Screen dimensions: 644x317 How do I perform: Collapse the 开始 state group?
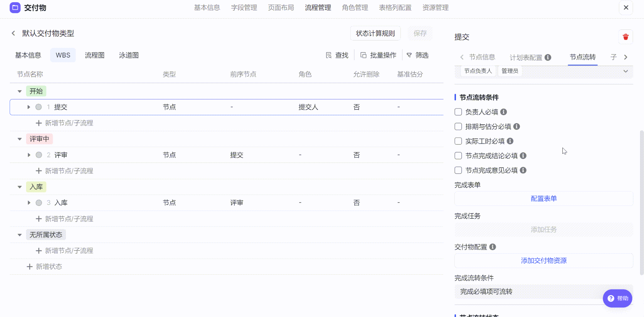tap(19, 91)
